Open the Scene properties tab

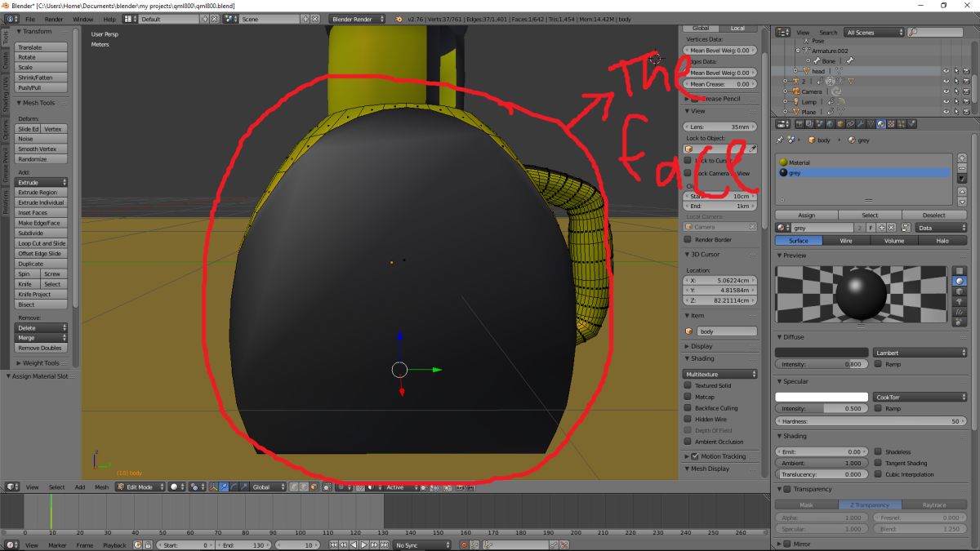click(x=819, y=124)
